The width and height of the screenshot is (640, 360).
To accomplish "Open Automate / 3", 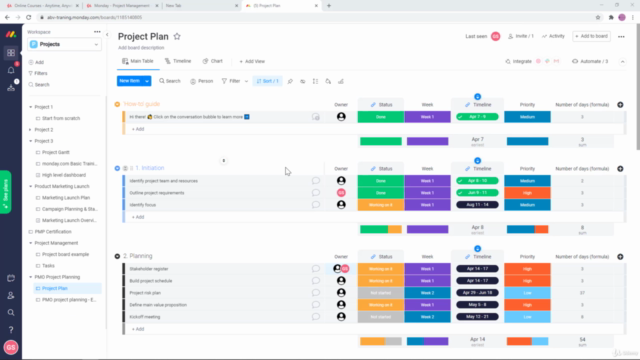I will tap(590, 61).
